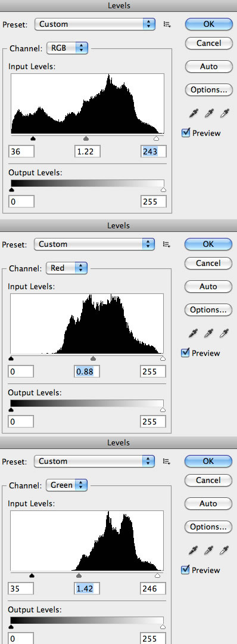The width and height of the screenshot is (237, 644).
Task: Open preset options menu icon in Red dialog
Action: (167, 244)
